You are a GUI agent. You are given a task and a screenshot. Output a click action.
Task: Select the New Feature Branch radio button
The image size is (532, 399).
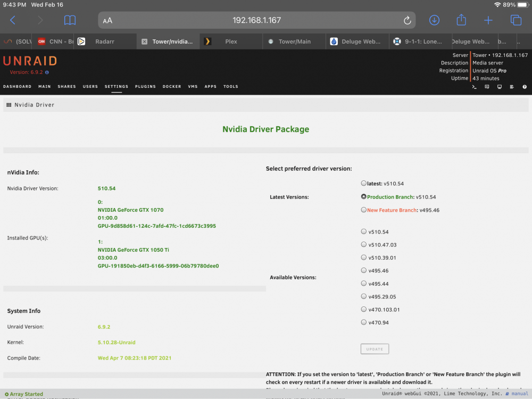(364, 210)
